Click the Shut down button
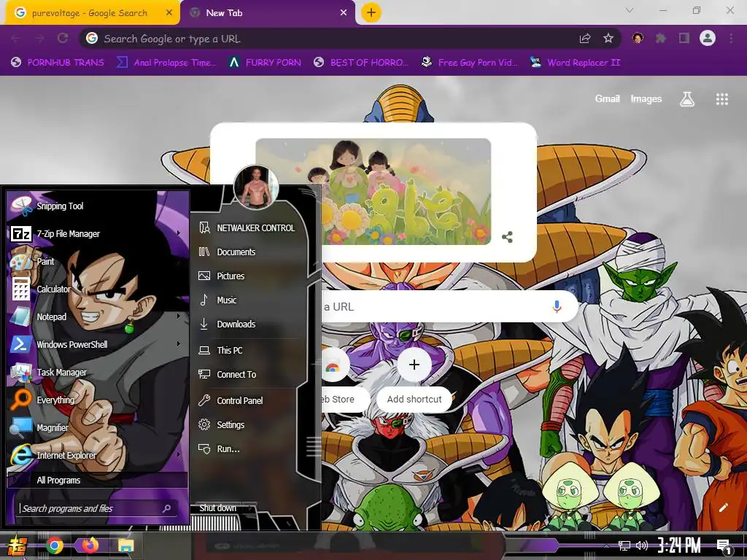The image size is (747, 560). (x=217, y=508)
